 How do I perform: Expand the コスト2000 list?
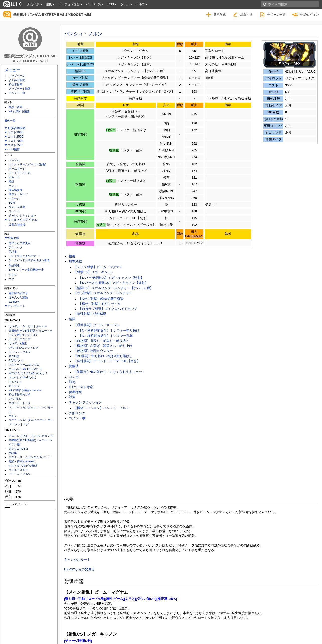coord(14,141)
